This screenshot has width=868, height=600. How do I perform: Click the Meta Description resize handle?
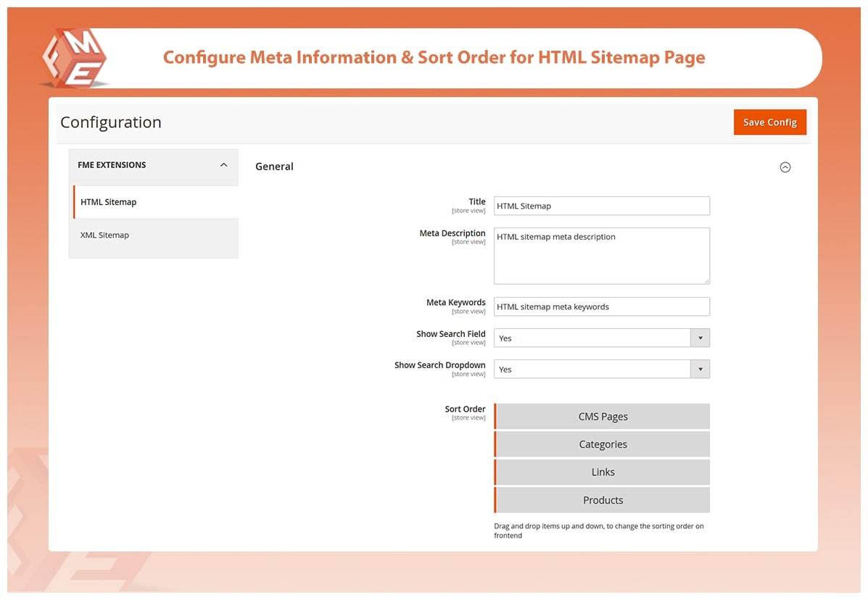(706, 280)
